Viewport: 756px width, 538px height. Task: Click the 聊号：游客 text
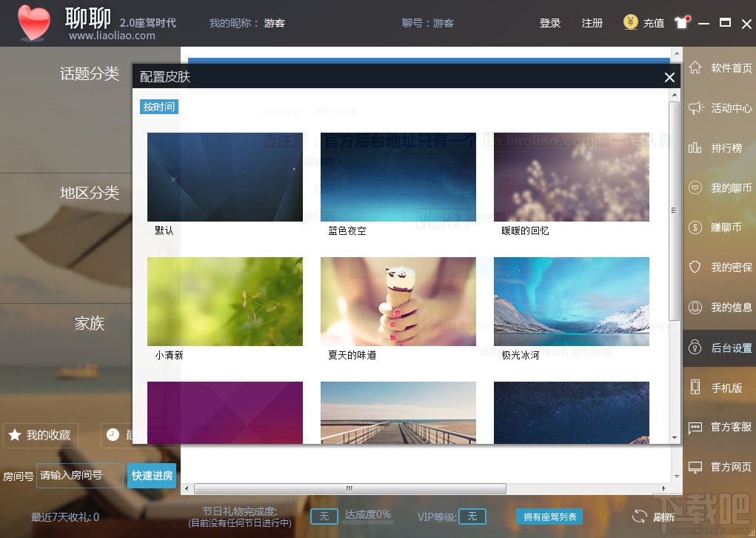tap(428, 23)
